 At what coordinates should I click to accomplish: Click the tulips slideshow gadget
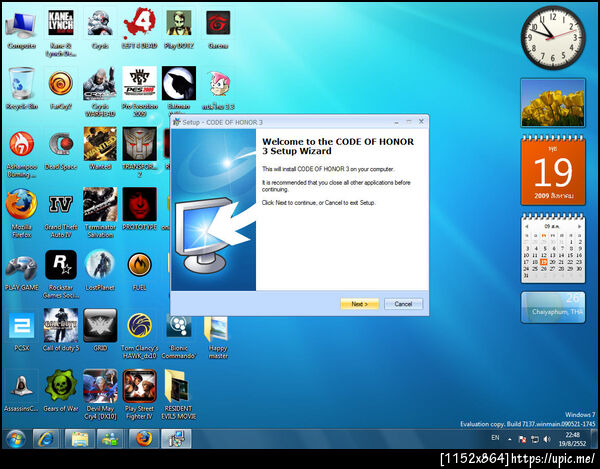[x=553, y=103]
